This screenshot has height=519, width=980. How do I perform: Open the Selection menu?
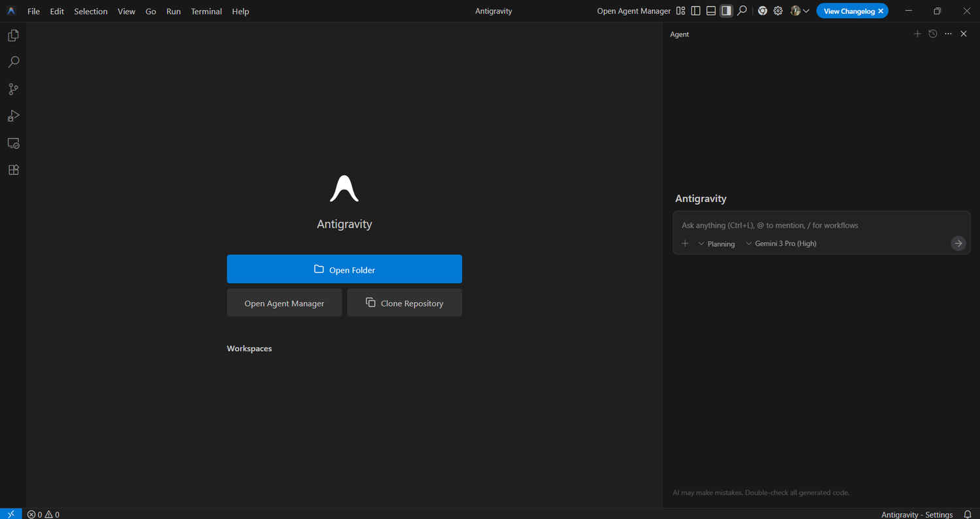click(x=90, y=11)
